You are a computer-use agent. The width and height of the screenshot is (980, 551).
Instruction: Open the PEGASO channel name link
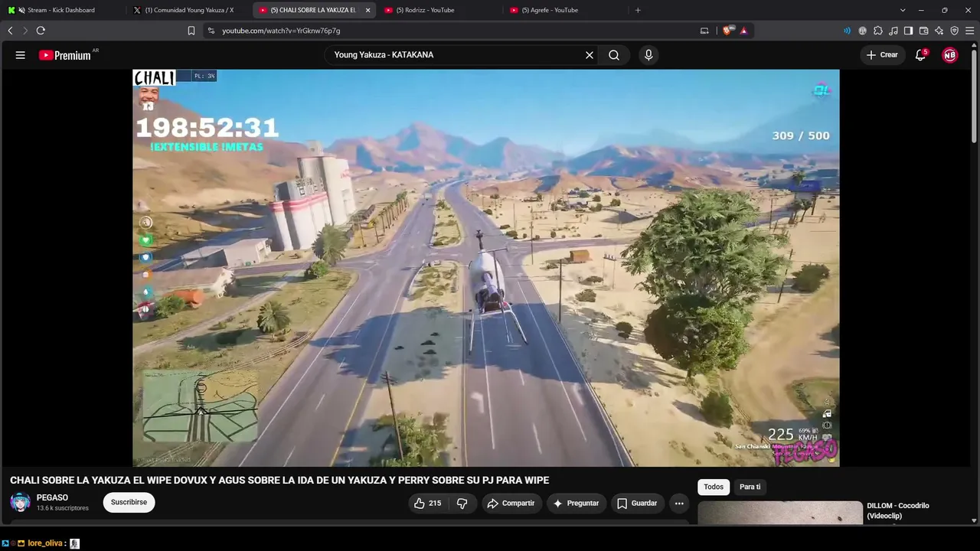pos(52,497)
